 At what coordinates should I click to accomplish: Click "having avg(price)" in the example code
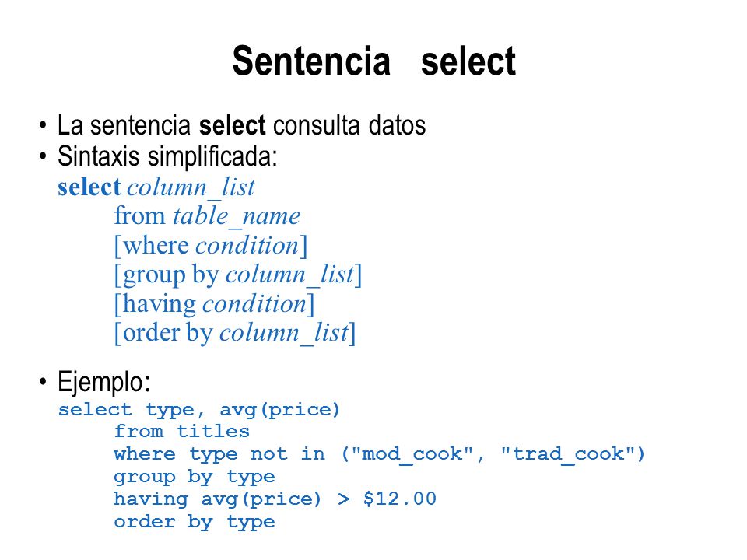click(x=218, y=499)
